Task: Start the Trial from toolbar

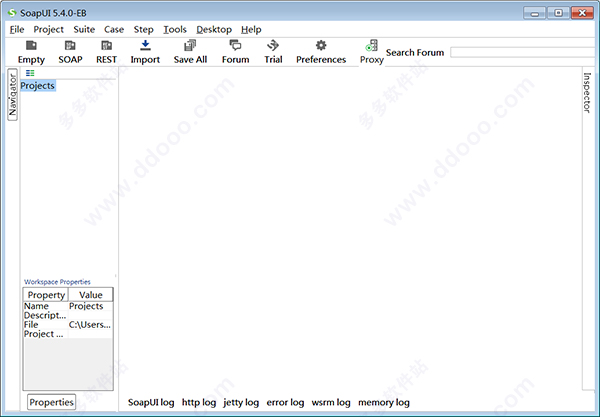Action: pyautogui.click(x=273, y=52)
